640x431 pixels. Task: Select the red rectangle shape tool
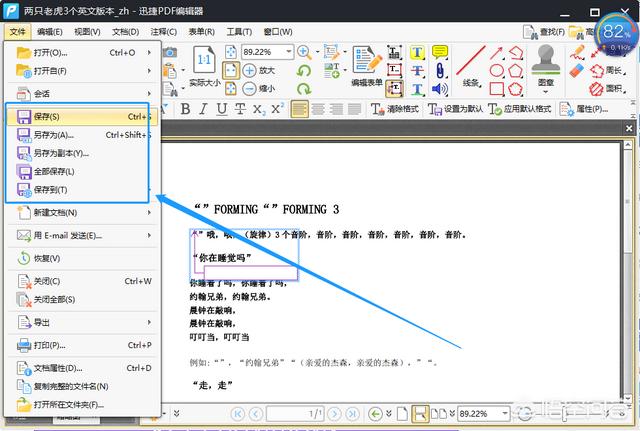tap(496, 89)
